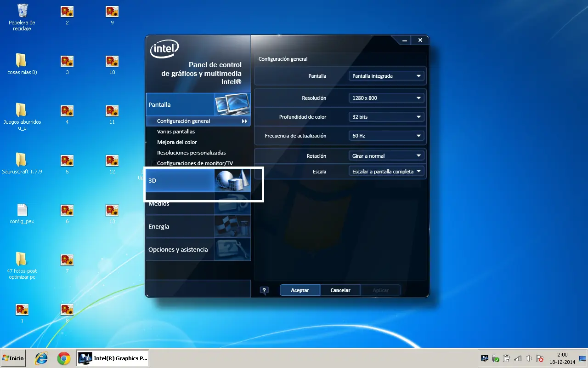Go to Configuraciones de monitor/TV
The width and height of the screenshot is (588, 368).
click(195, 163)
